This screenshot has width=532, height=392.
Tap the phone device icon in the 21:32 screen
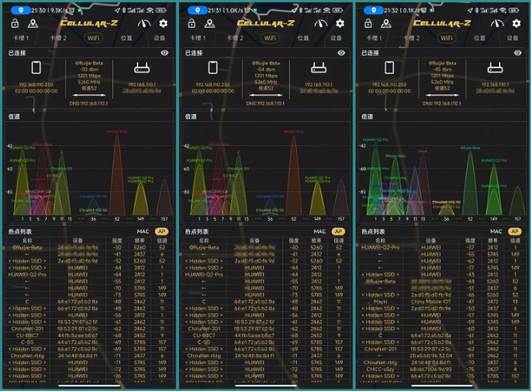pos(389,68)
